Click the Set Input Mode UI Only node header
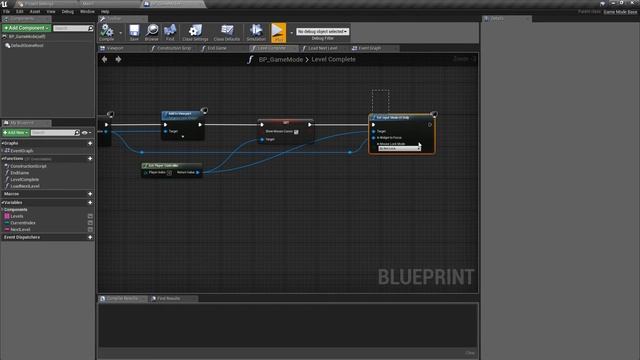This screenshot has width=640, height=360. [x=401, y=118]
